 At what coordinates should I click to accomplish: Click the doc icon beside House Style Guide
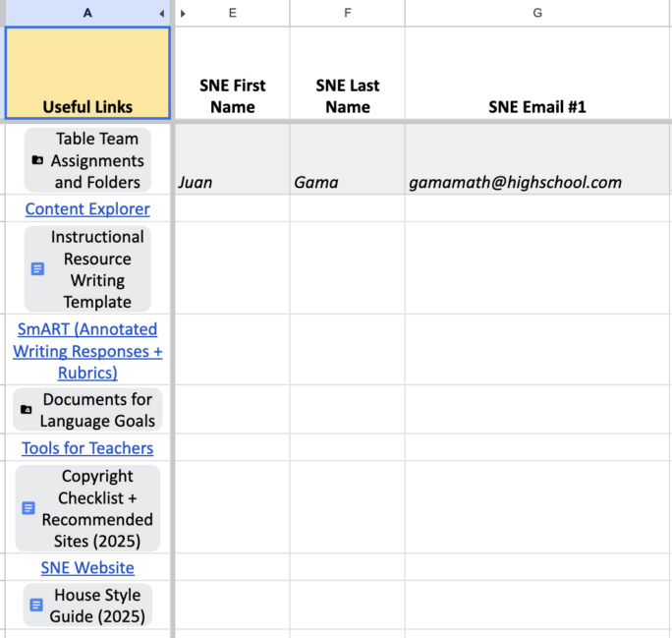click(36, 605)
